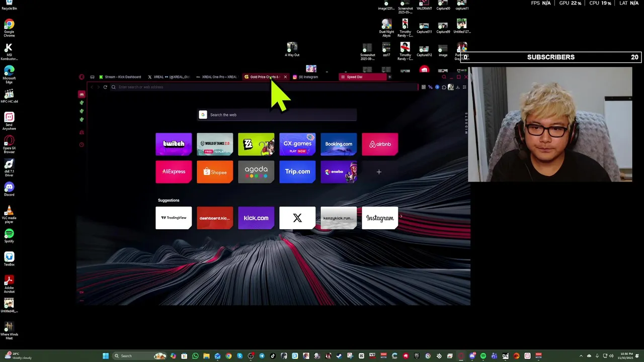The height and width of the screenshot is (362, 644).
Task: Open Microsoft Edge desktop shortcut
Action: click(x=9, y=74)
